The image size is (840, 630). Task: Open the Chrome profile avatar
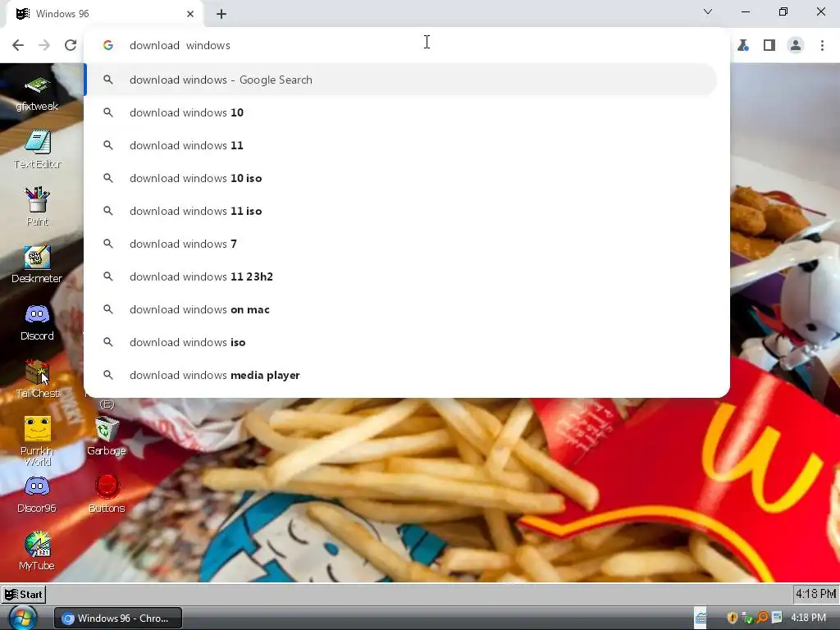[796, 45]
